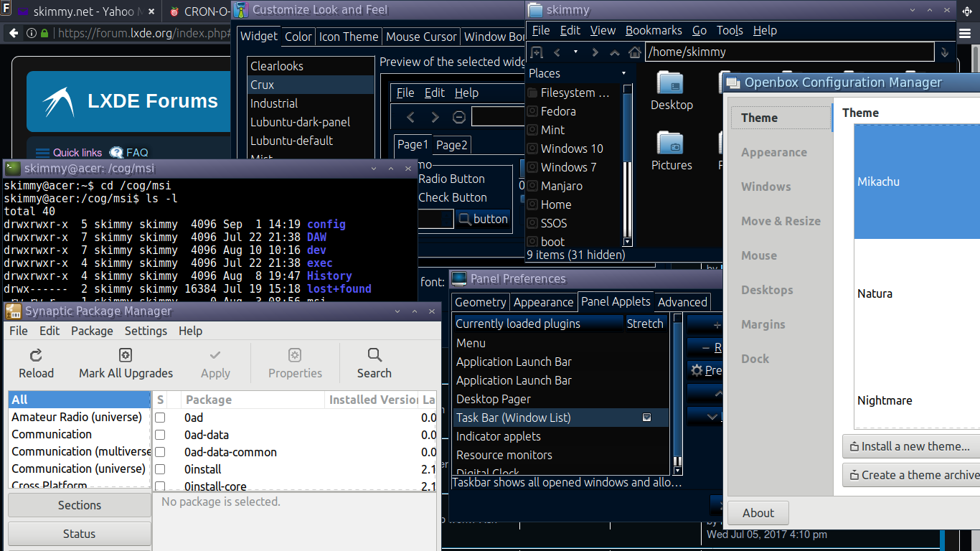Click the /home/skimmy location bar
Screen dimensions: 980x551
[789, 52]
